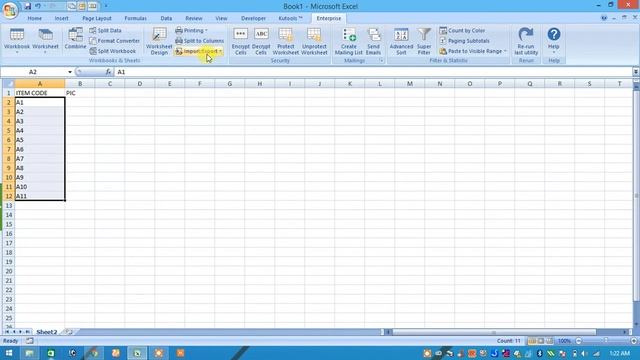Click the insert function fx icon

click(108, 72)
